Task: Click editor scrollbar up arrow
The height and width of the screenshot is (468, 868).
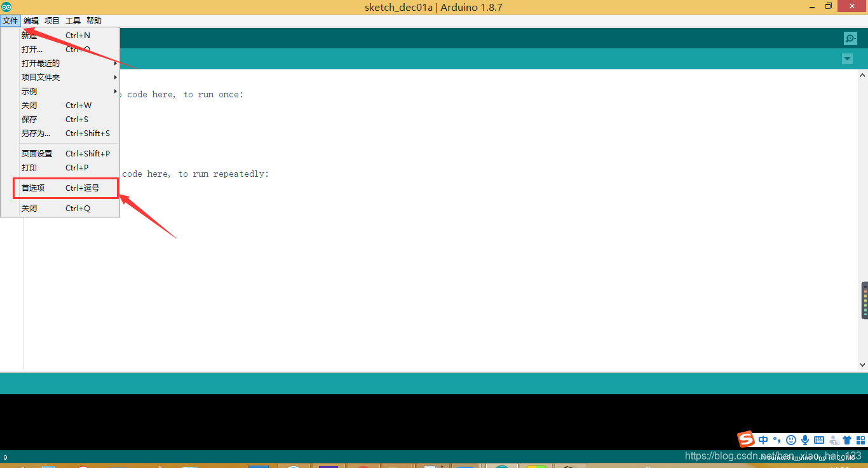Action: click(863, 76)
